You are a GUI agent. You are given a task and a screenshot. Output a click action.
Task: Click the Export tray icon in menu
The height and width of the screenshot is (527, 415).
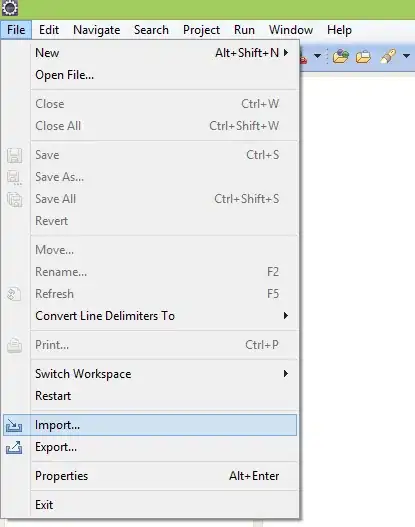(x=14, y=448)
